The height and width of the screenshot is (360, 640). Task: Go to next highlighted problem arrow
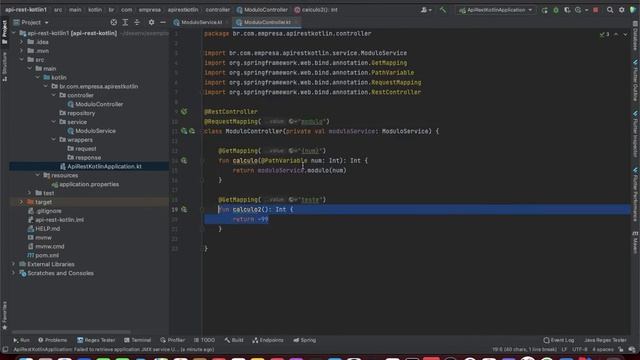625,34
